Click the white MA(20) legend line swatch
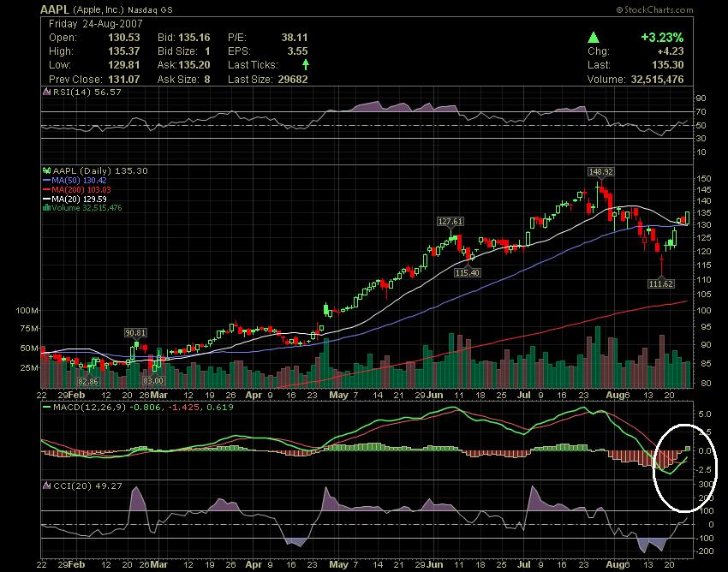This screenshot has width=728, height=572. click(46, 199)
